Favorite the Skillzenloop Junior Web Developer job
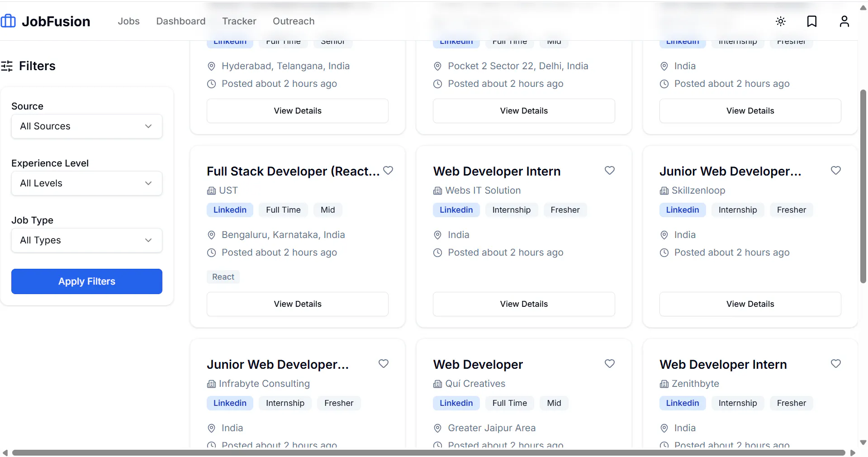868x457 pixels. [x=836, y=171]
